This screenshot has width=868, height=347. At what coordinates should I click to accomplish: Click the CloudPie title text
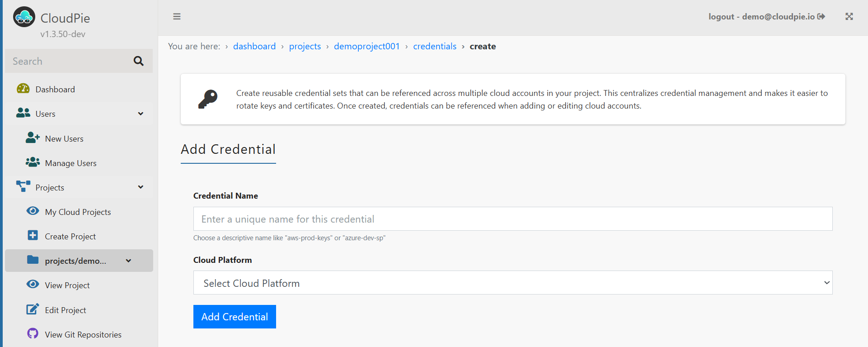tap(65, 18)
